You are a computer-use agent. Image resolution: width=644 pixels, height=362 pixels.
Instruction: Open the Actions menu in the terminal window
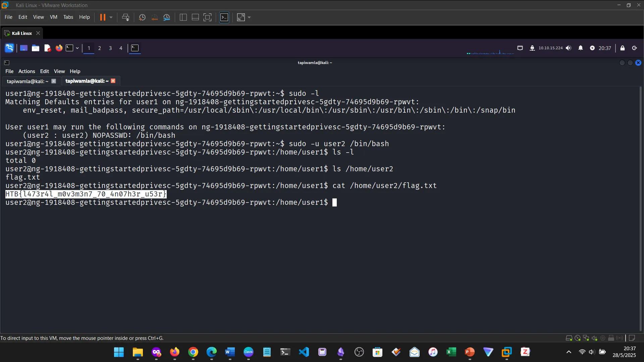tap(26, 71)
